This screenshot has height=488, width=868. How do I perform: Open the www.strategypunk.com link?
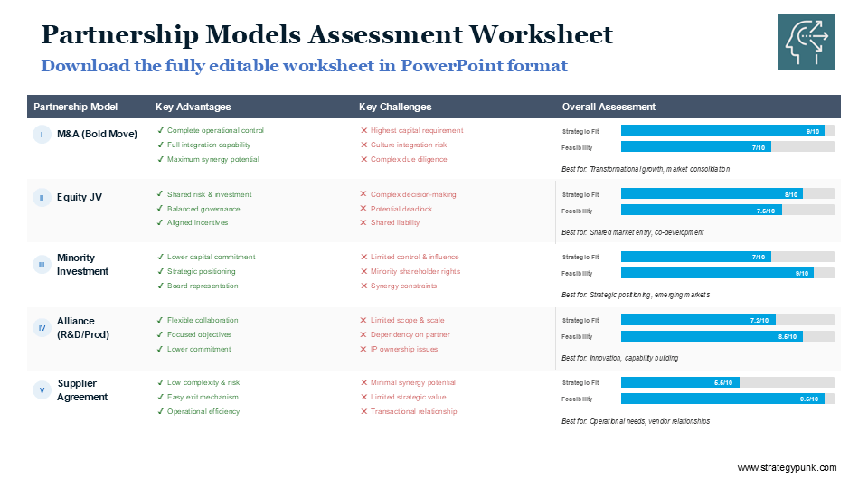tap(787, 467)
